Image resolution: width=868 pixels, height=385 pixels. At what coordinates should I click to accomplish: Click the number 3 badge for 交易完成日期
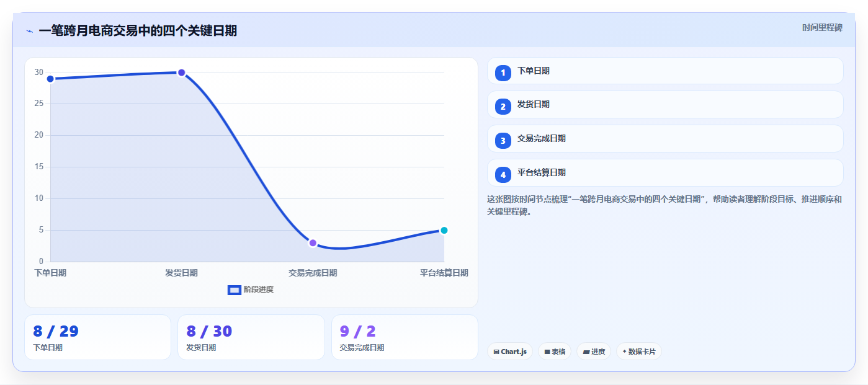(x=503, y=141)
